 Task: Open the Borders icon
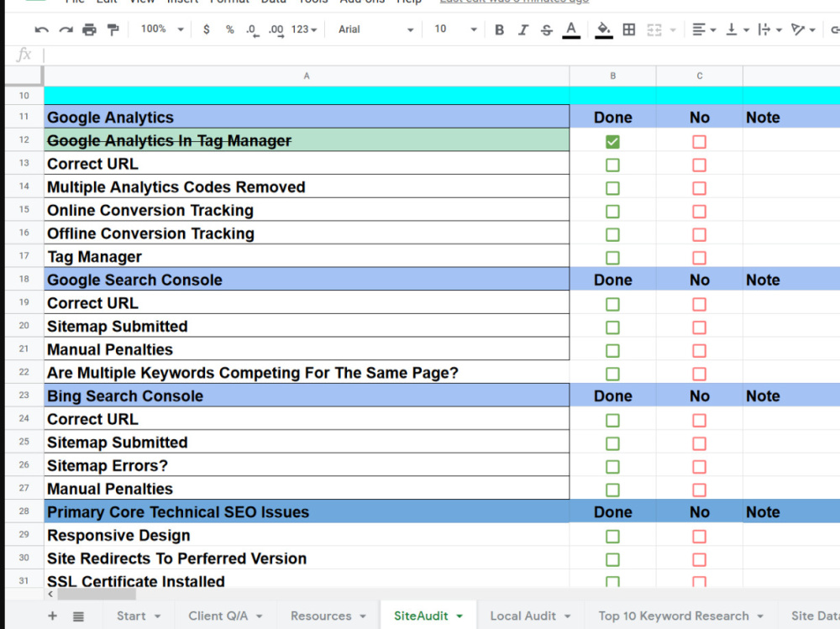(629, 29)
